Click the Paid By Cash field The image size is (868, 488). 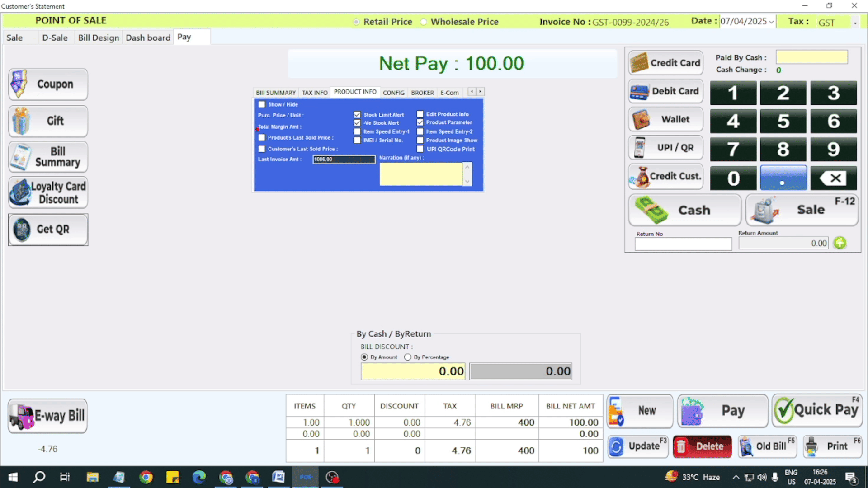coord(811,57)
